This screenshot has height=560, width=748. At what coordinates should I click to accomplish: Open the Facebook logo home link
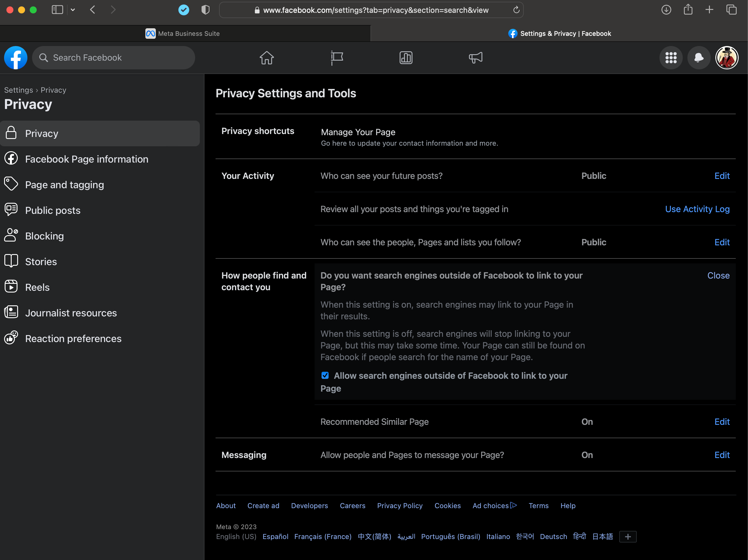pos(15,57)
